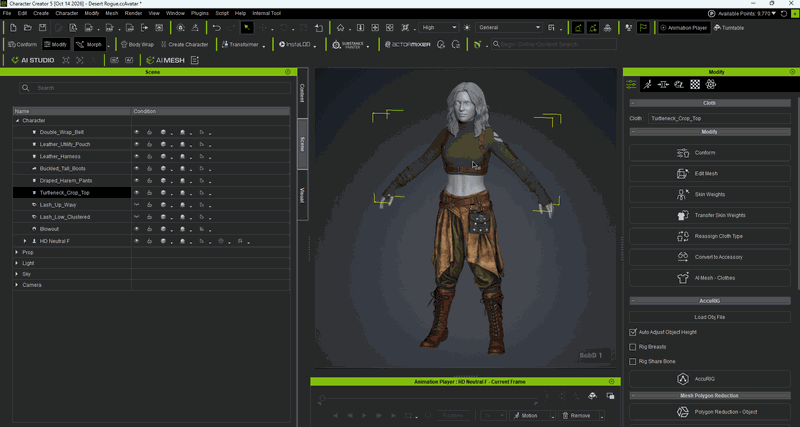
Task: Open Substance Painter tool
Action: point(349,44)
